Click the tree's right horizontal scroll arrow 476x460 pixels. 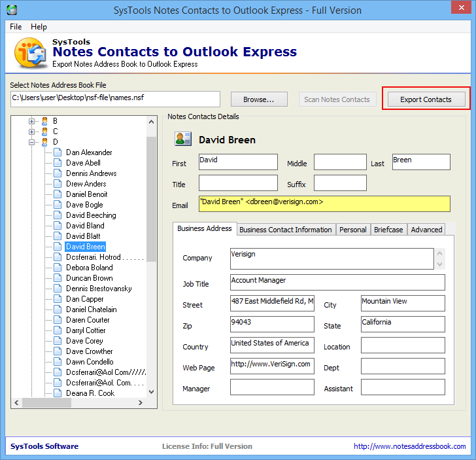pos(140,402)
